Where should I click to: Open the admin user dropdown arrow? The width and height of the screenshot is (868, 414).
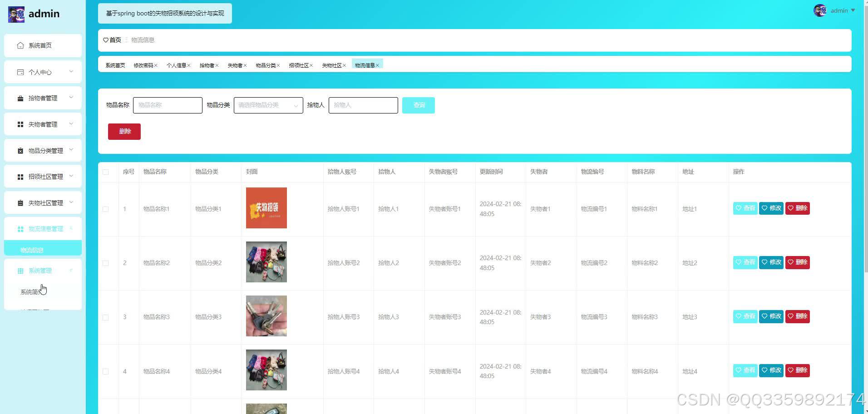point(853,10)
